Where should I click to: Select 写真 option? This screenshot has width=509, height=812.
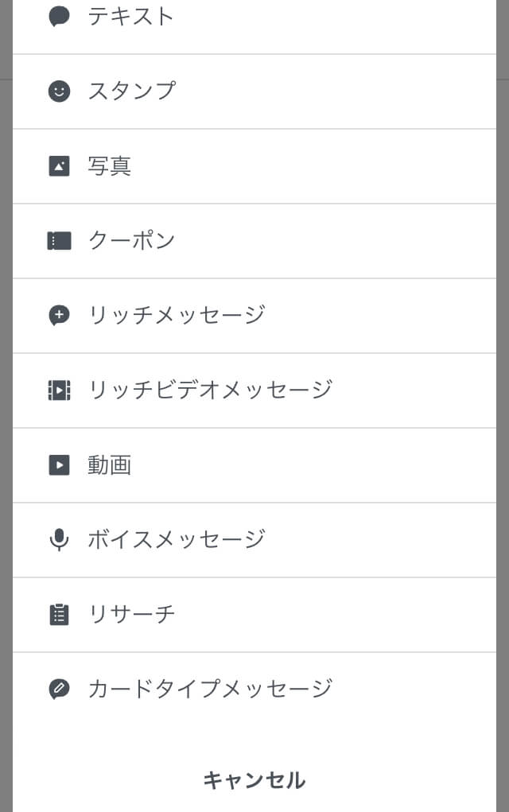pos(110,165)
